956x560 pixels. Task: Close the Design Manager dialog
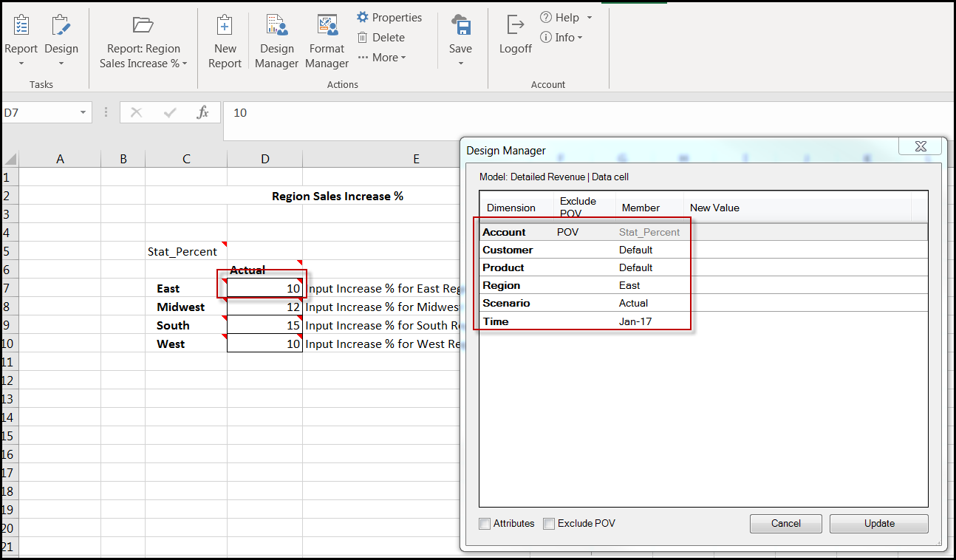click(x=920, y=146)
